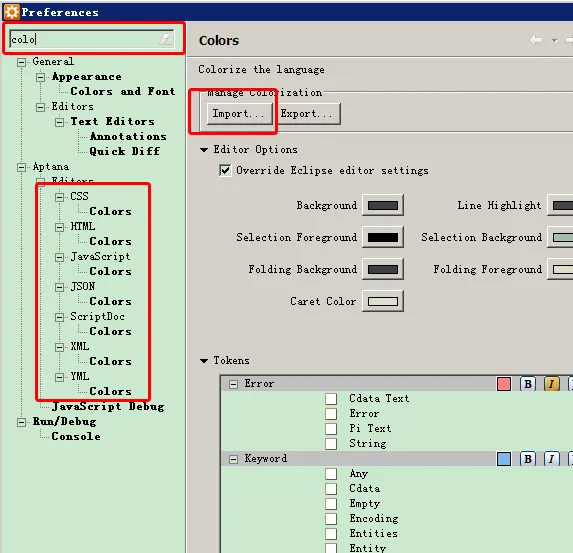Clear the filter text with eraser icon

coord(165,39)
